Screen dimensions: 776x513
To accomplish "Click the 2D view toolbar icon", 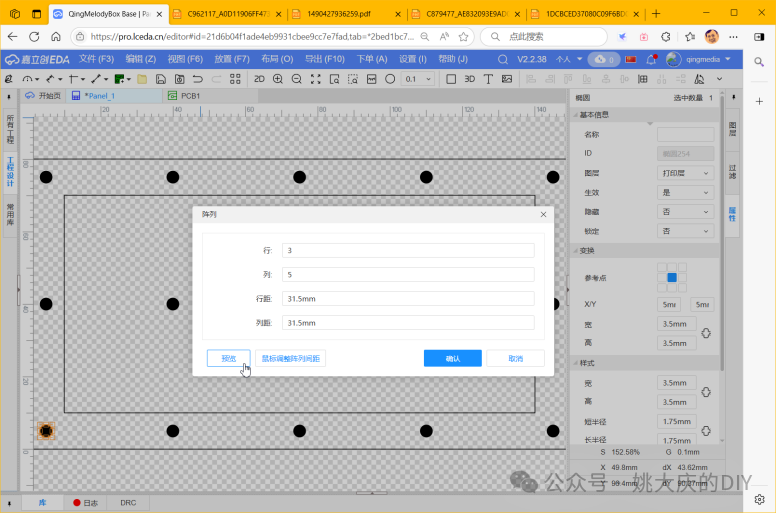I will [x=259, y=78].
